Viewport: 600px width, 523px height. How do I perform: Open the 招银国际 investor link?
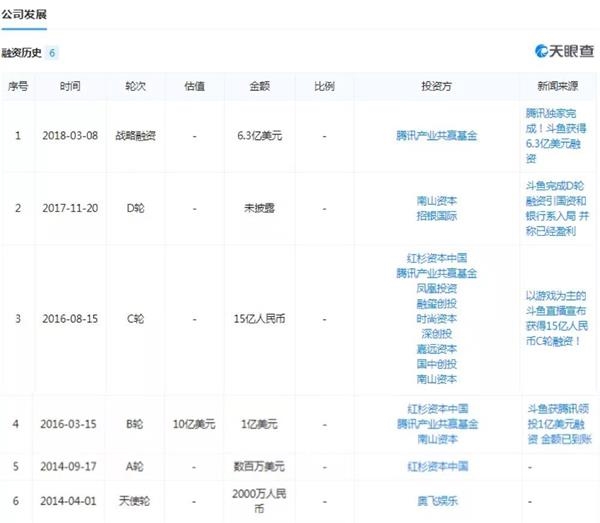coord(437,215)
